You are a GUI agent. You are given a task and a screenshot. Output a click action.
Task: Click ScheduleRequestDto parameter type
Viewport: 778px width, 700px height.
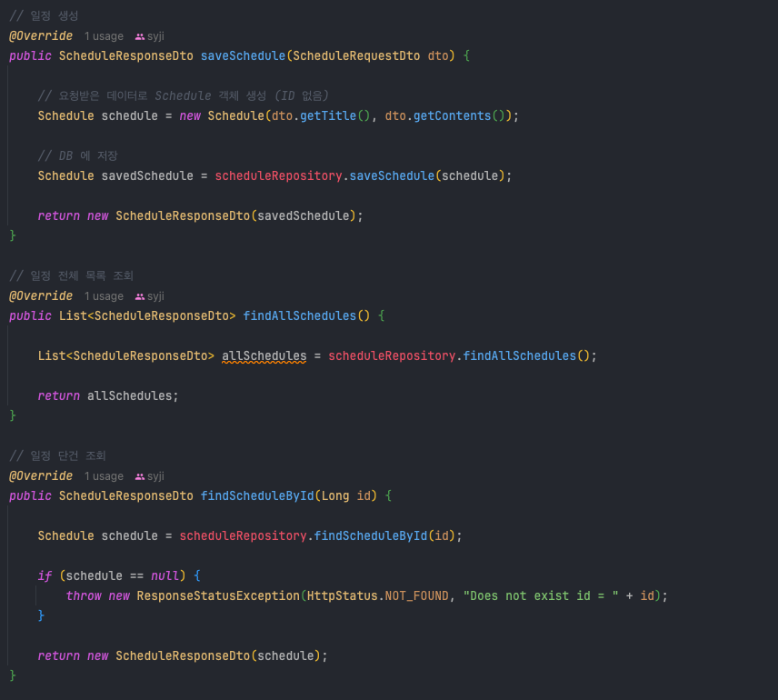click(356, 55)
